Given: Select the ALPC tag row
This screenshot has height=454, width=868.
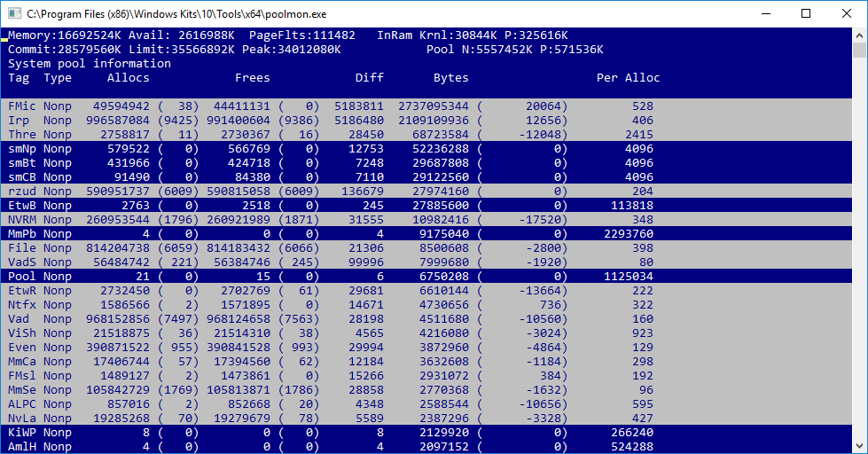Looking at the screenshot, I should point(426,404).
